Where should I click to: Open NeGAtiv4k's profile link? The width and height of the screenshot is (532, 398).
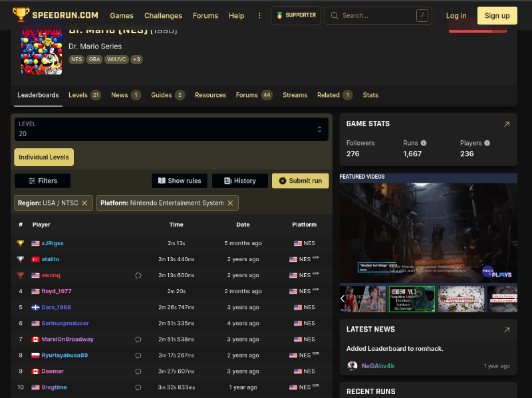[x=378, y=366]
